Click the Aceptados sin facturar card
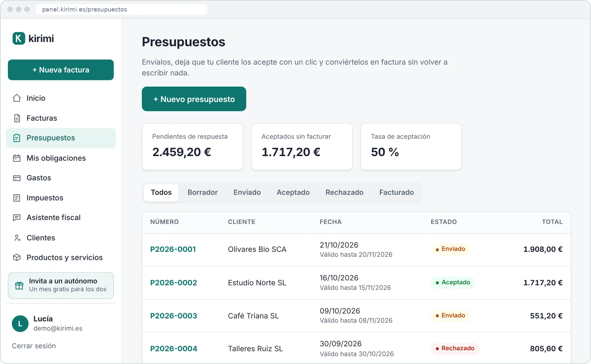This screenshot has height=364, width=591. pyautogui.click(x=302, y=147)
